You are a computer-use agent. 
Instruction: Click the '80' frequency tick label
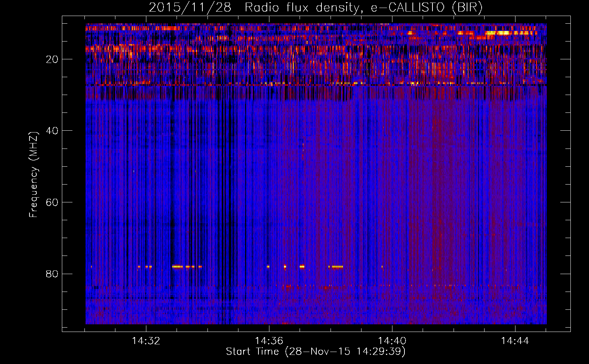tap(52, 274)
